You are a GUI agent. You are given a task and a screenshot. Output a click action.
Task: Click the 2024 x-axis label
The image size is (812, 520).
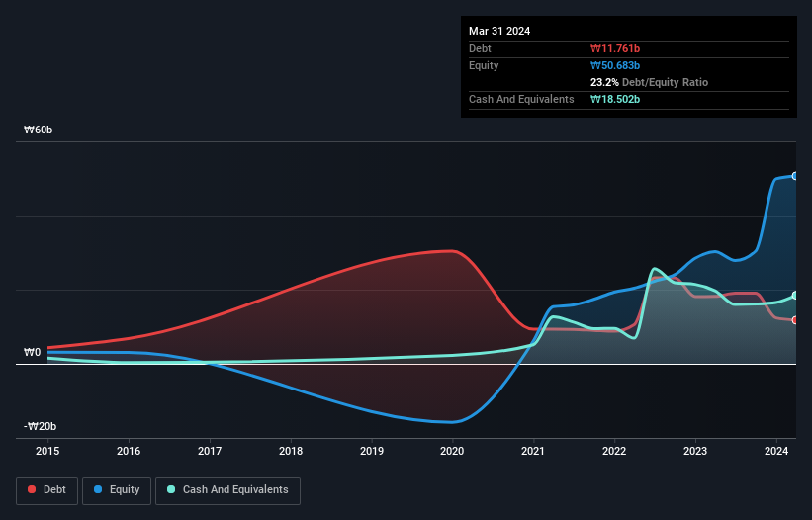(776, 451)
